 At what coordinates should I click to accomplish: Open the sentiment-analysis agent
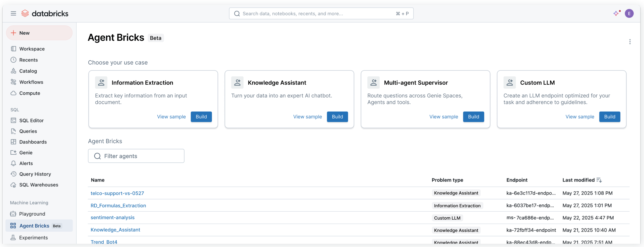click(113, 218)
